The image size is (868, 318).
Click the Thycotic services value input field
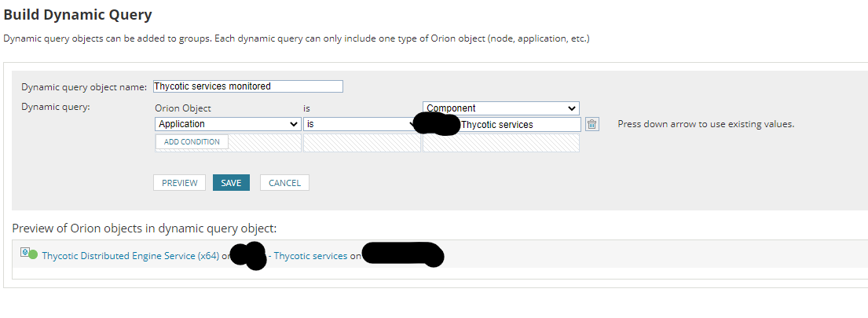pos(502,124)
